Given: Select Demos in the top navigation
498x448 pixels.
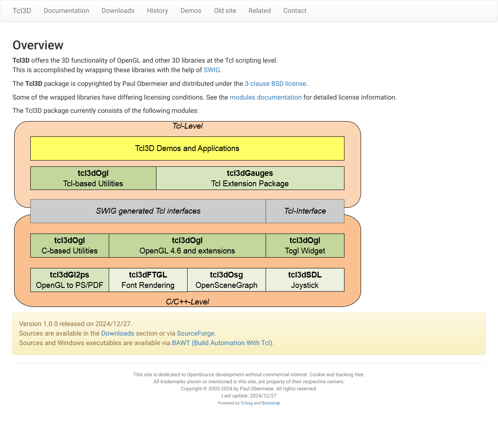Looking at the screenshot, I should pyautogui.click(x=191, y=11).
